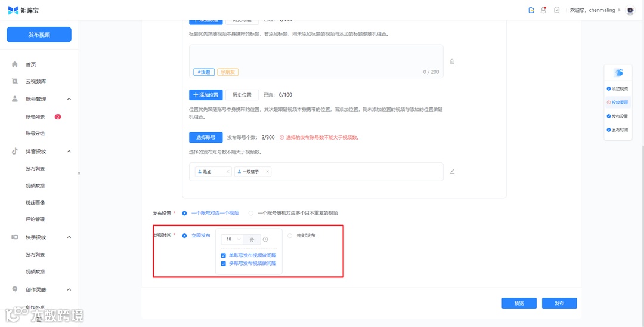The height and width of the screenshot is (327, 644).
Task: Click the 创作灵感 lightbulb icon
Action: click(x=15, y=289)
